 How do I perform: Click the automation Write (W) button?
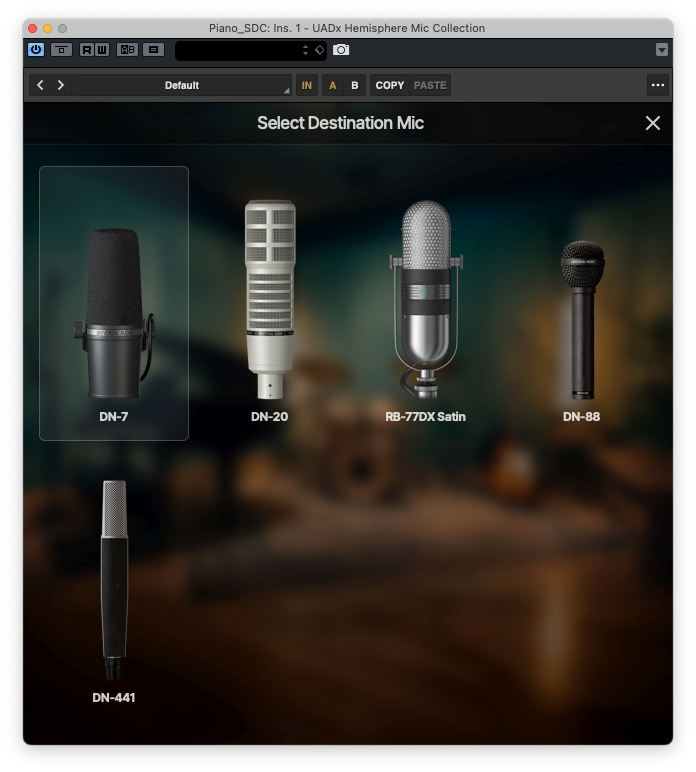tap(101, 50)
